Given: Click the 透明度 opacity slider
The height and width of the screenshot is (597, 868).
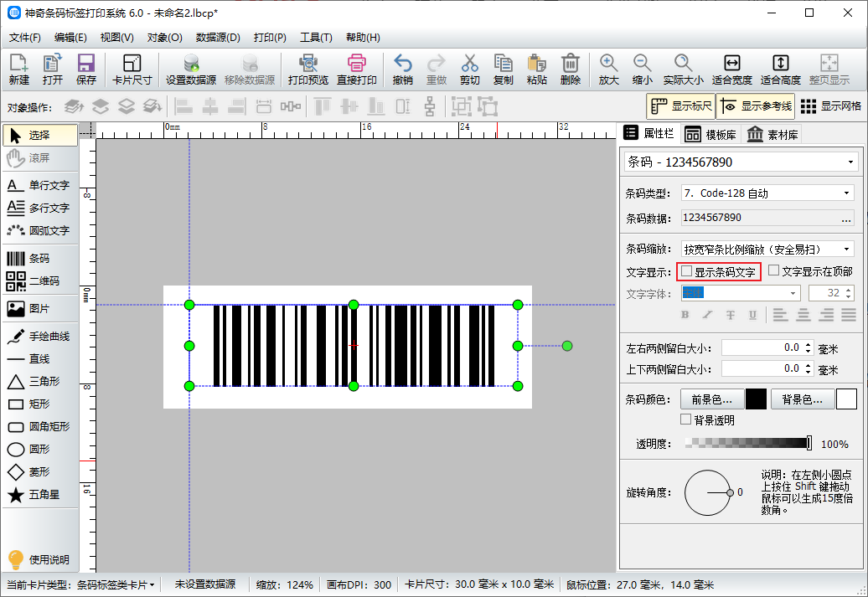Looking at the screenshot, I should pyautogui.click(x=748, y=443).
